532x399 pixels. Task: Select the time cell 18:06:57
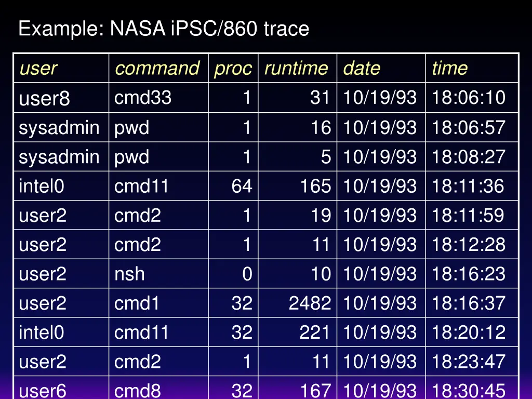coord(468,127)
